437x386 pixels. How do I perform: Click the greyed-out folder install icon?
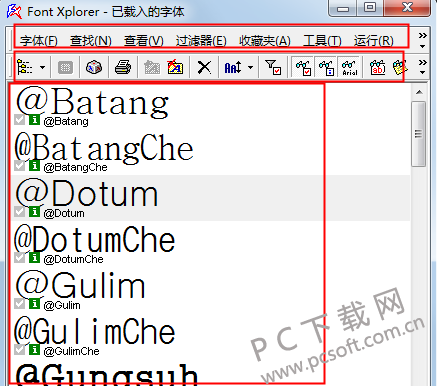coord(152,68)
